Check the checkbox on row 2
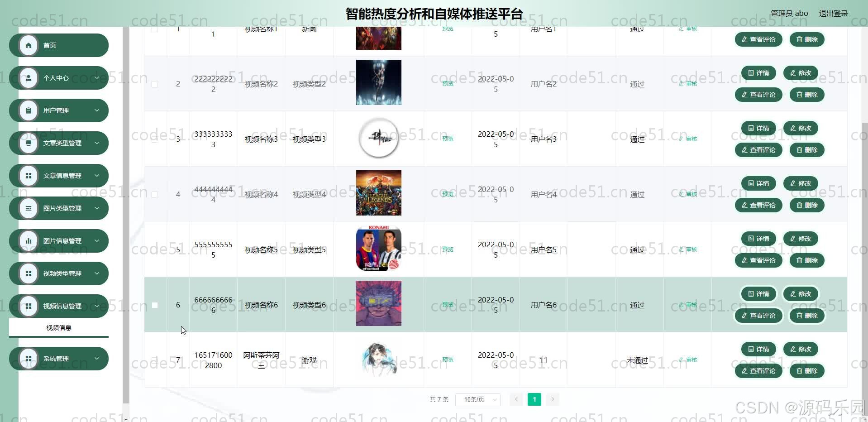 click(155, 84)
